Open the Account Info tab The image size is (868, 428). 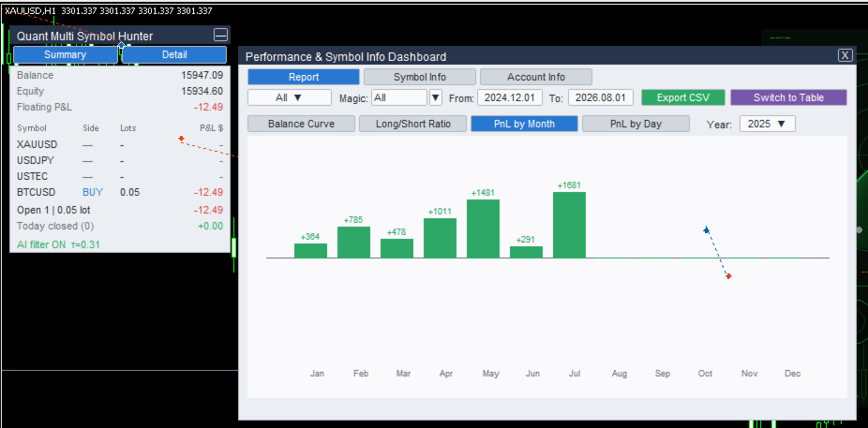pyautogui.click(x=536, y=77)
